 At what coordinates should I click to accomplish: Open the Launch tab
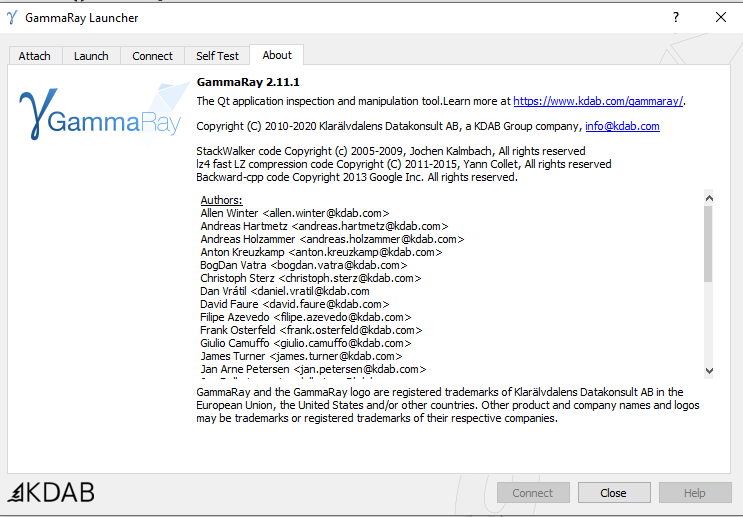91,56
